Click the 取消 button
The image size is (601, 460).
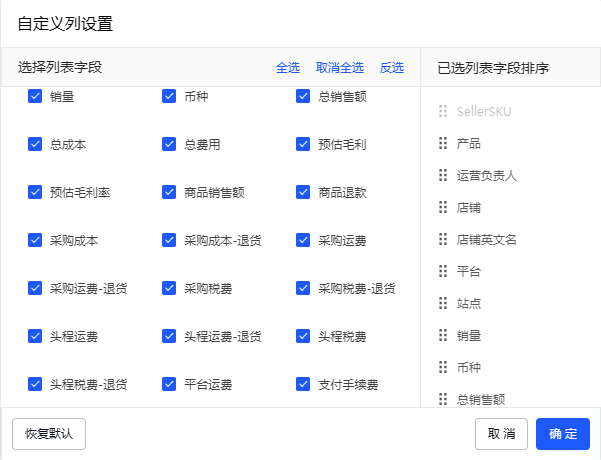(x=501, y=434)
